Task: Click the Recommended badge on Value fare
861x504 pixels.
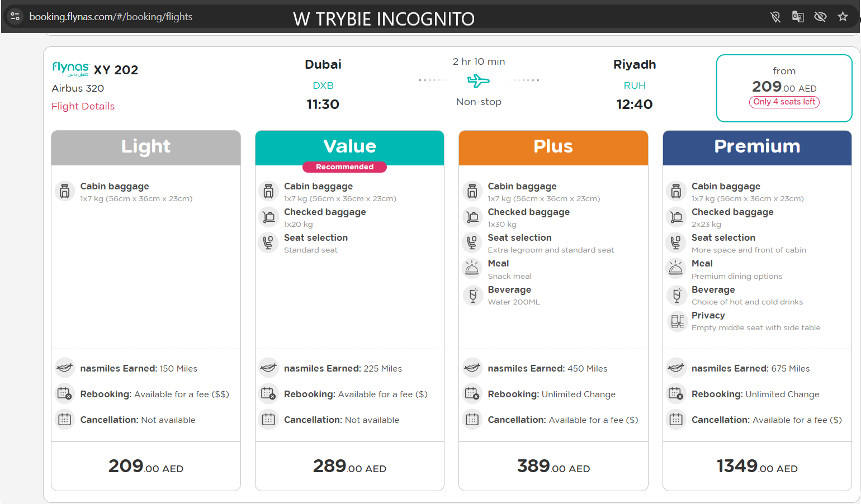Action: (344, 167)
